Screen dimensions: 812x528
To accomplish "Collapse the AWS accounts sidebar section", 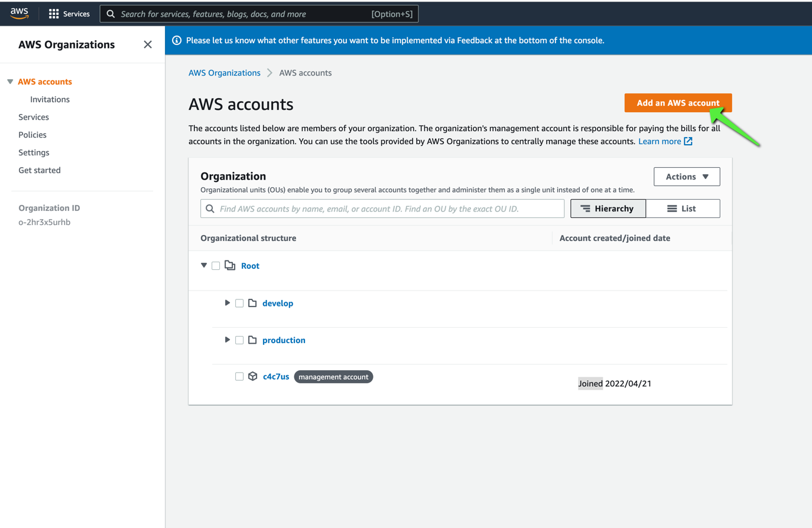I will point(10,82).
